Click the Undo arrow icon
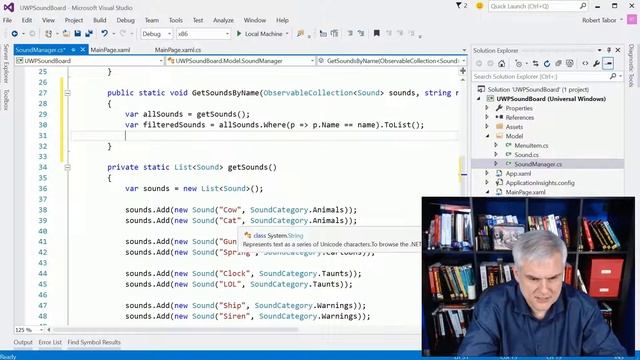640x360 pixels. [x=104, y=33]
